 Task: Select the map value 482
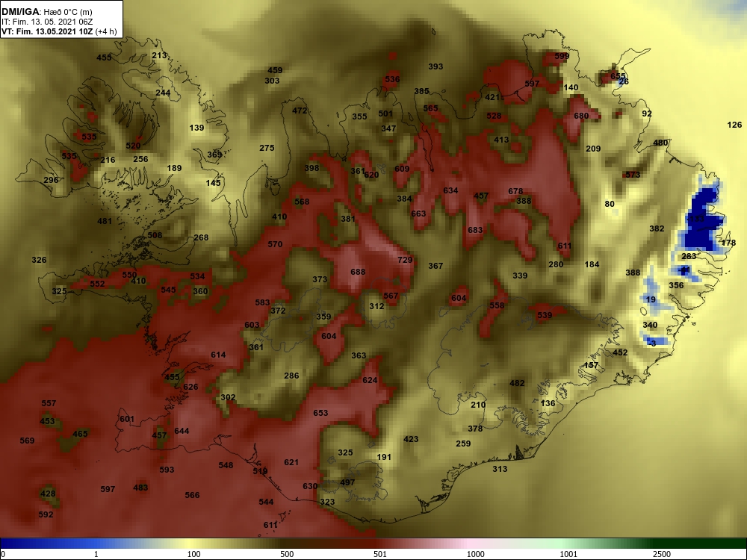(x=517, y=383)
